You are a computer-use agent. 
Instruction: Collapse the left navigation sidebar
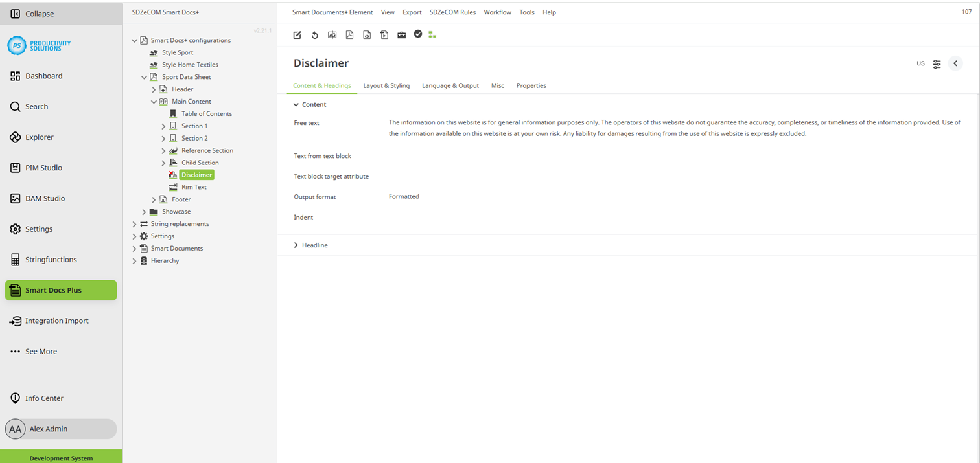(61, 14)
